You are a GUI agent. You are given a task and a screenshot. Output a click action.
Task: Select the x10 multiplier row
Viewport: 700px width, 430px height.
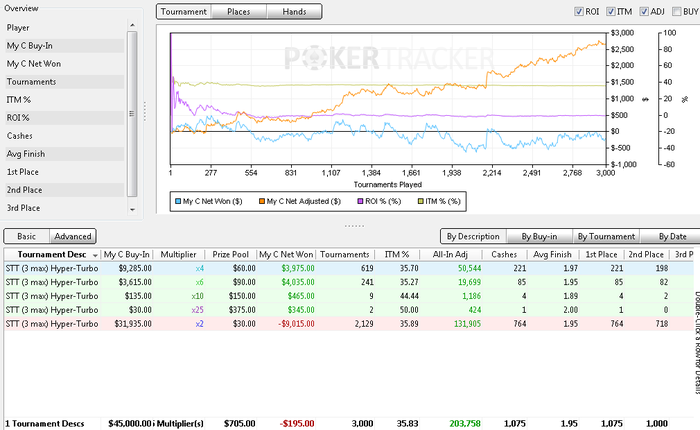coord(349,296)
